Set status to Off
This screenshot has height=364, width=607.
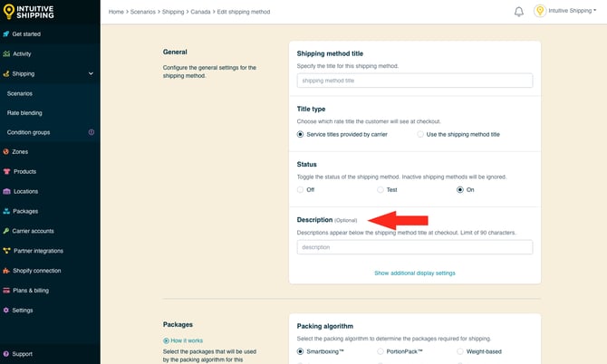click(x=300, y=189)
